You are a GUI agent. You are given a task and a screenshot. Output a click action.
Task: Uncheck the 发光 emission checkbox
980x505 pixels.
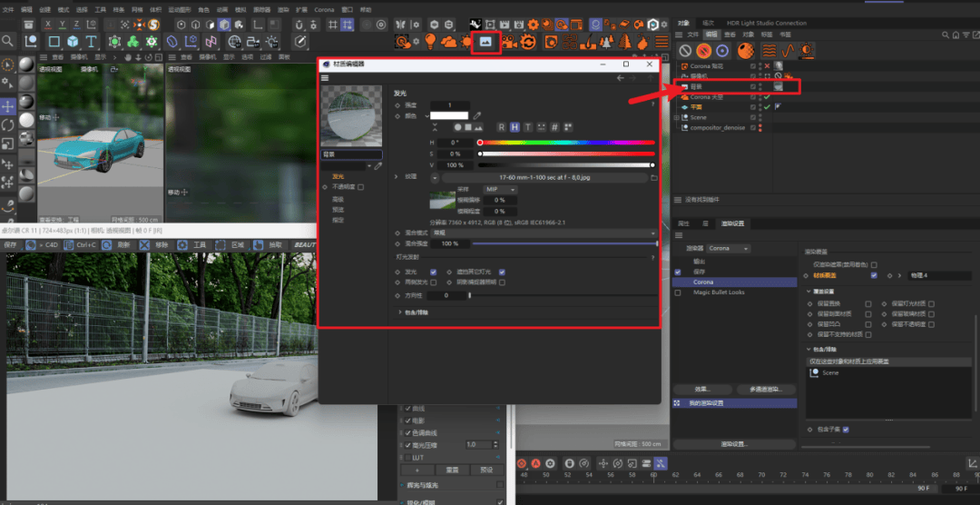point(433,272)
